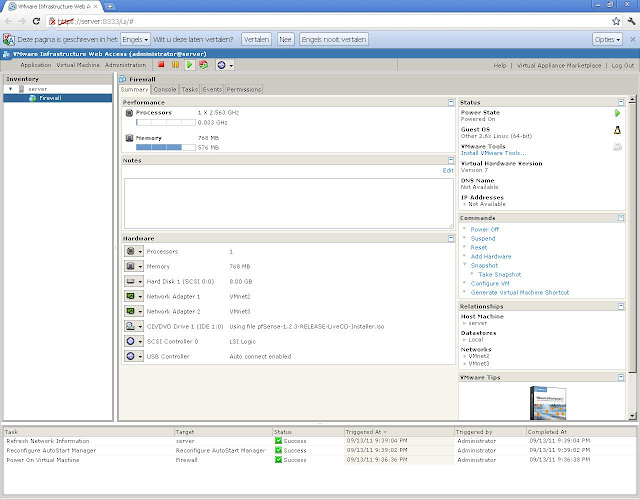Click the Vertalen button

[256, 39]
